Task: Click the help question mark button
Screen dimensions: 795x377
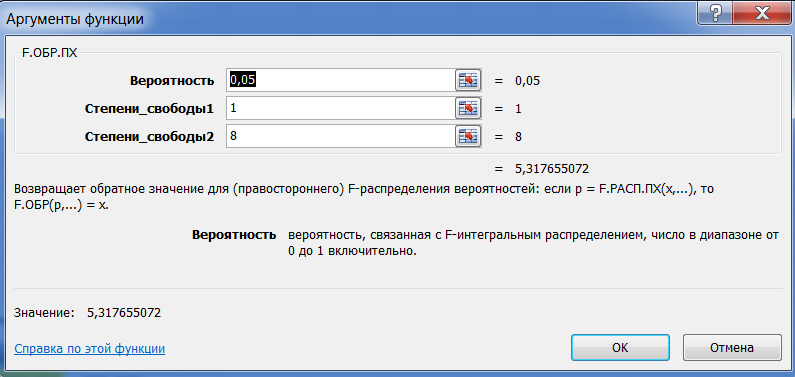Action: [716, 12]
